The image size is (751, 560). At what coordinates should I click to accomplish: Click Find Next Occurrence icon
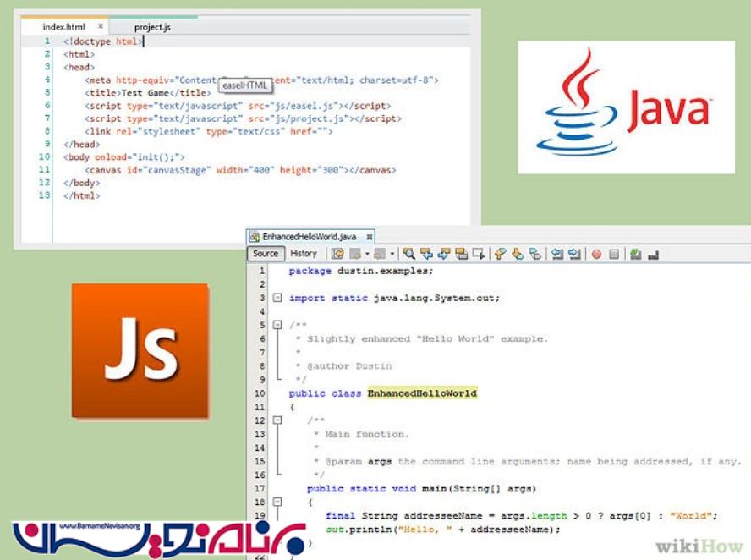tap(444, 254)
